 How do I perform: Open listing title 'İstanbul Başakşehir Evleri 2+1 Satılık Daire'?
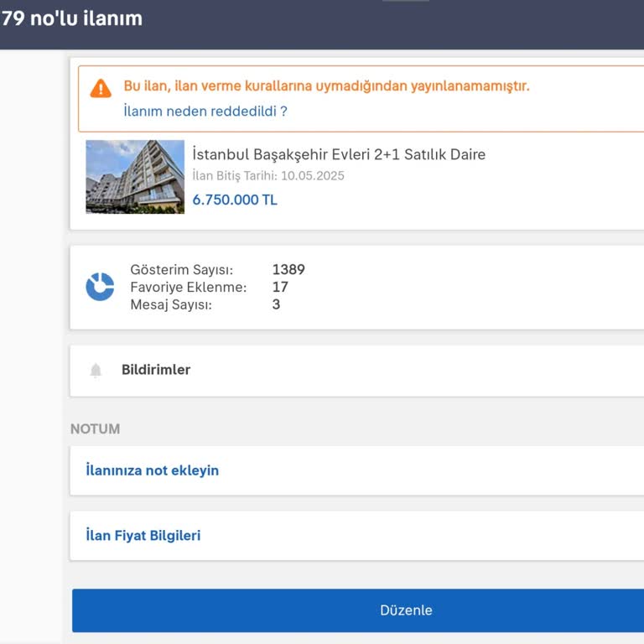(339, 154)
